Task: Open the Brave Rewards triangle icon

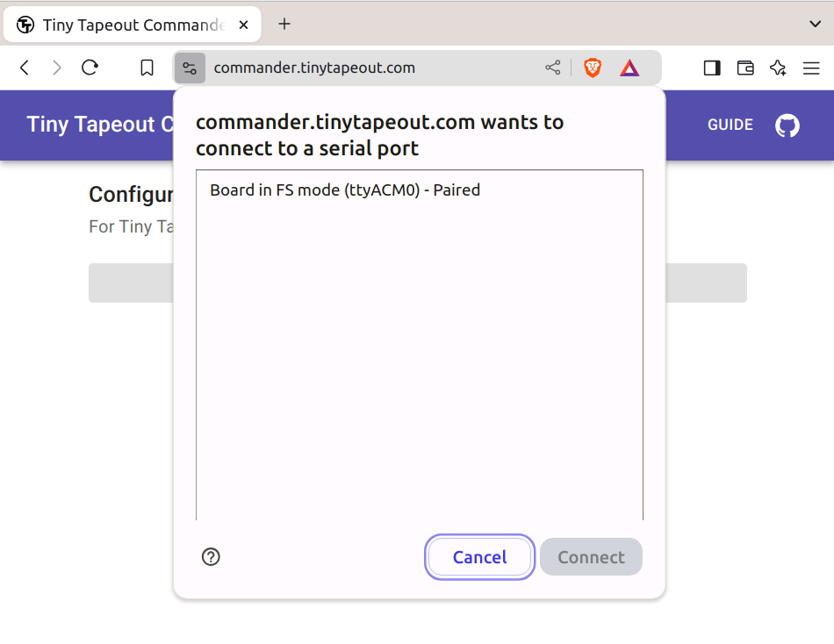Action: pyautogui.click(x=629, y=68)
